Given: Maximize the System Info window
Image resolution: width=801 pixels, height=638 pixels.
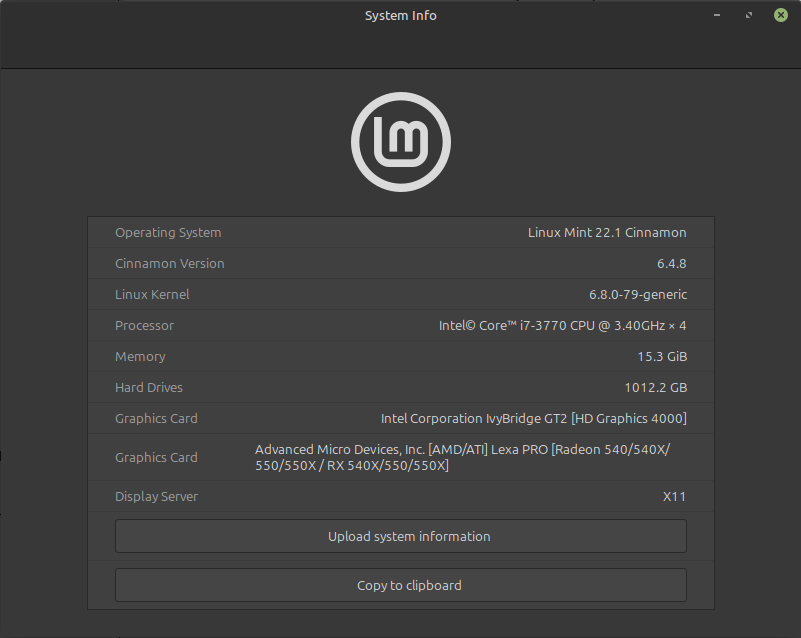Looking at the screenshot, I should tap(749, 15).
